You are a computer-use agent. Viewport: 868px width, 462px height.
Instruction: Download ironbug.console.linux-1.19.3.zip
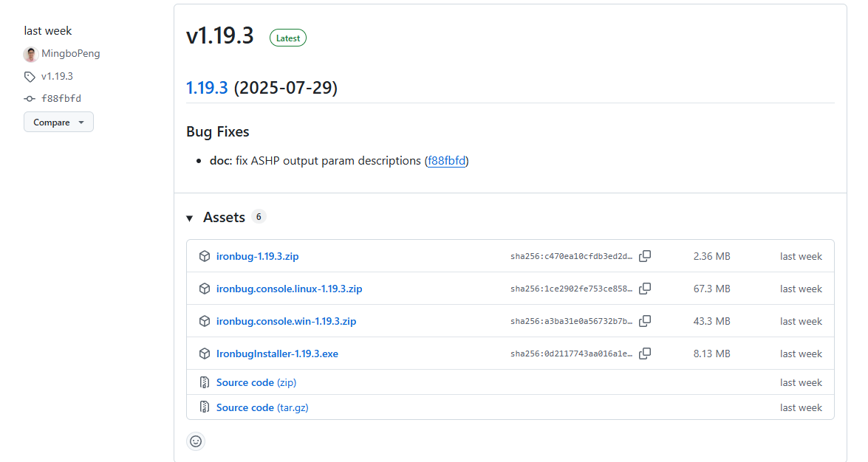pyautogui.click(x=289, y=289)
